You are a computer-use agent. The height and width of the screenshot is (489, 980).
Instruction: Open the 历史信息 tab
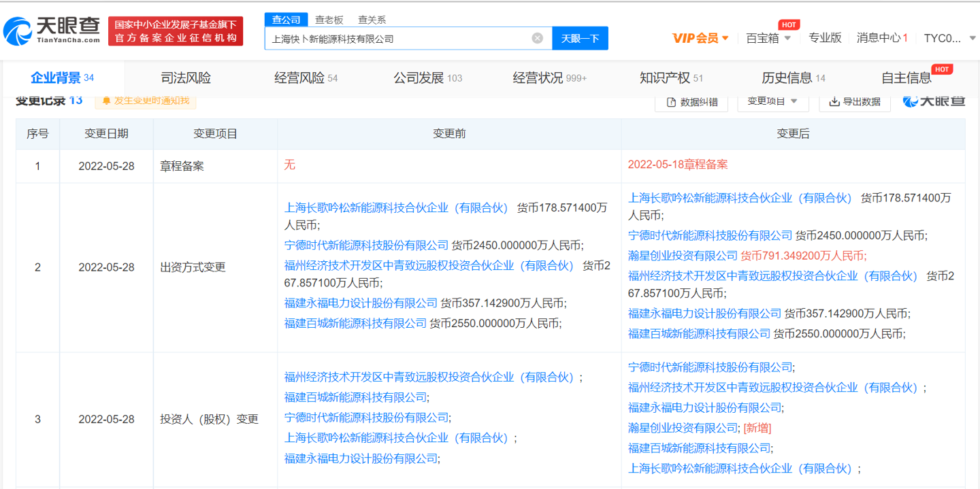(794, 78)
